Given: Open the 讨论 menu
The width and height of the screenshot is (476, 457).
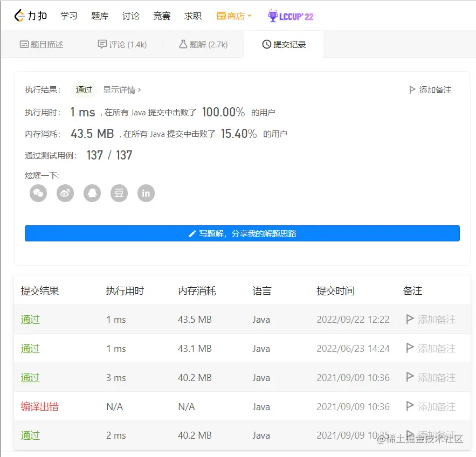Looking at the screenshot, I should 131,16.
